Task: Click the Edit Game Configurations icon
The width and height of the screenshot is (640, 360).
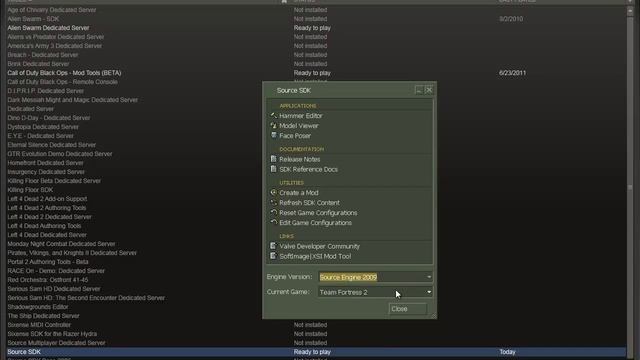Action: tap(274, 222)
